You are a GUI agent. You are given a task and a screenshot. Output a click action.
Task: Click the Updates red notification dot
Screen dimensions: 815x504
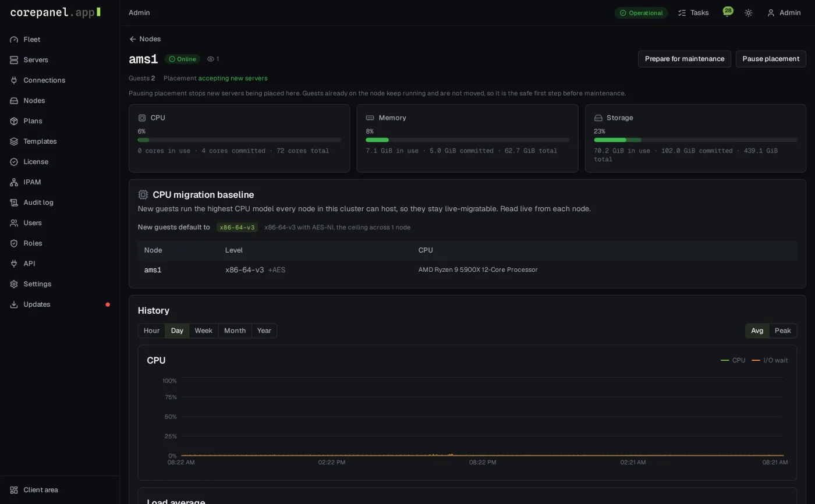tap(108, 304)
